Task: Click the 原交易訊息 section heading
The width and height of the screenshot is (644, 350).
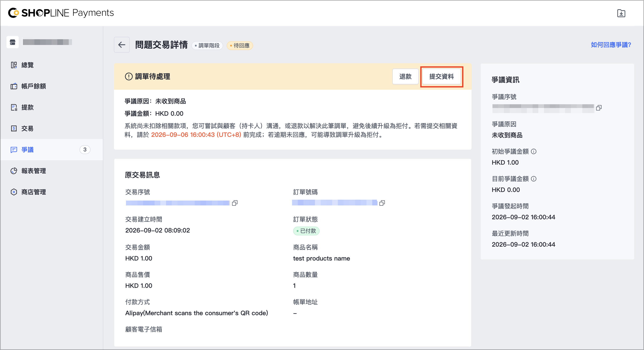Action: 142,175
